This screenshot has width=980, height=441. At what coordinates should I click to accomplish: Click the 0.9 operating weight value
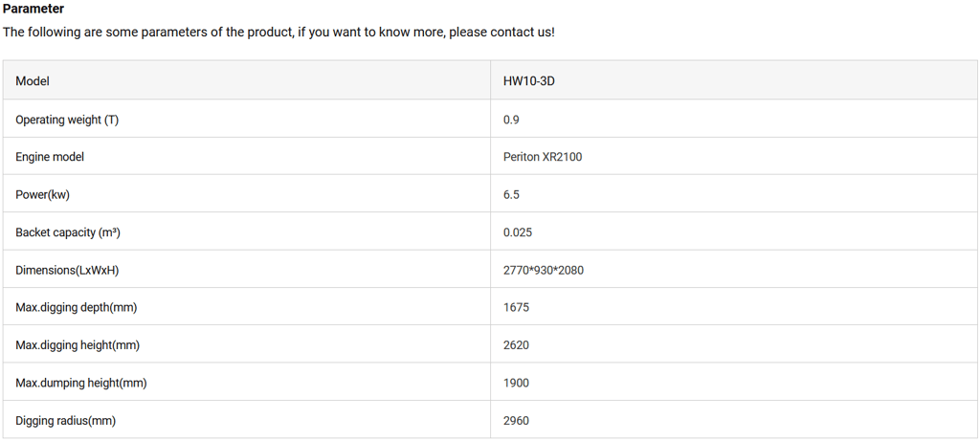pos(511,120)
